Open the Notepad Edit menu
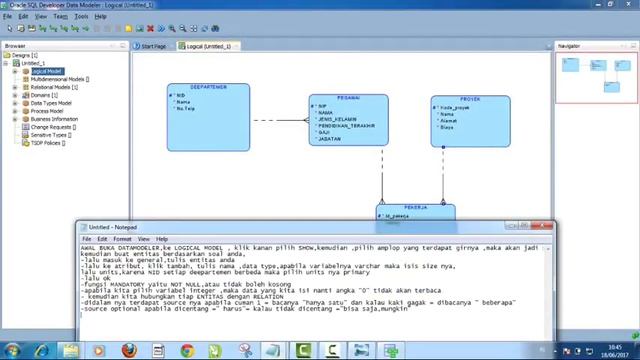Image resolution: width=640 pixels, height=360 pixels. click(x=102, y=239)
